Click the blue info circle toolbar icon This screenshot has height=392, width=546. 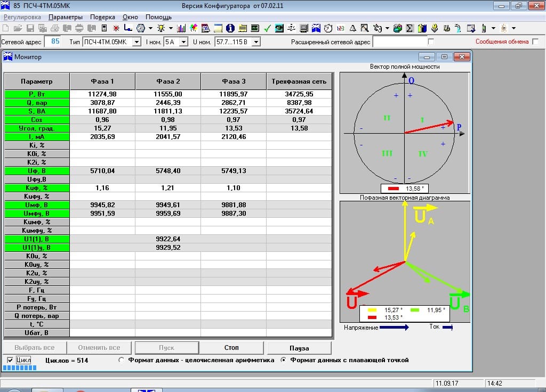(230, 28)
